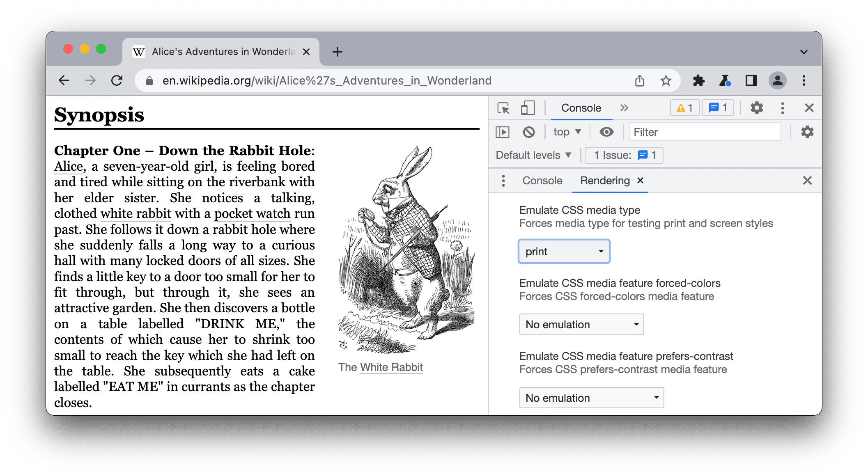Click the DevTools settings gear icon
The image size is (868, 476).
(x=757, y=107)
